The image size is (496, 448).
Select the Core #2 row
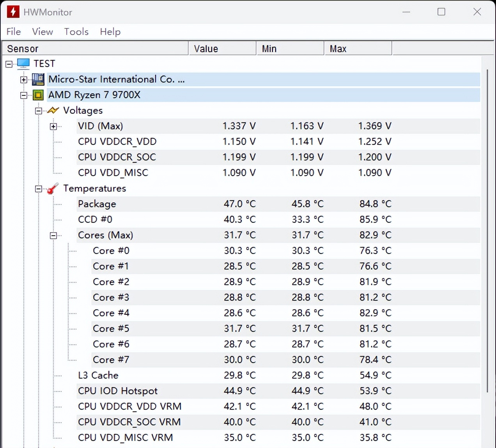click(x=286, y=282)
